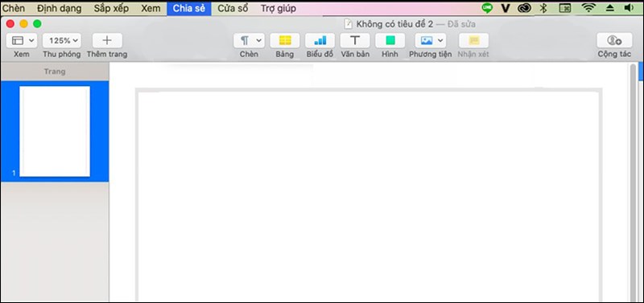Open the Trợ giúp help menu
The image size is (644, 303).
[279, 9]
